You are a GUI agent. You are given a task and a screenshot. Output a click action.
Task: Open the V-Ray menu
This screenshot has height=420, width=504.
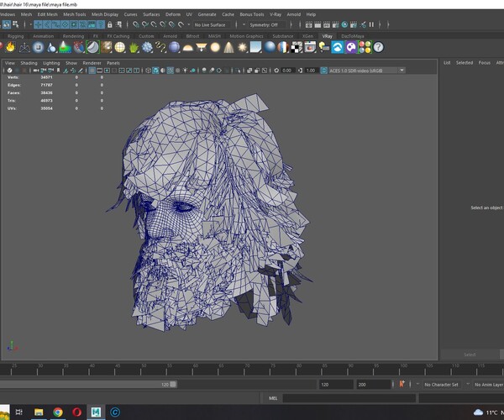click(276, 14)
